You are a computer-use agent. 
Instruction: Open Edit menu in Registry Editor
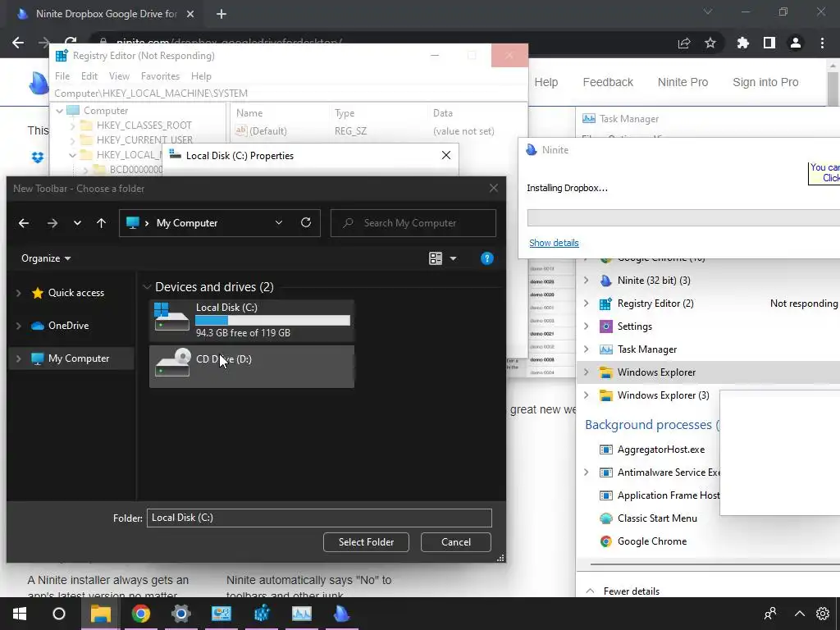coord(89,76)
